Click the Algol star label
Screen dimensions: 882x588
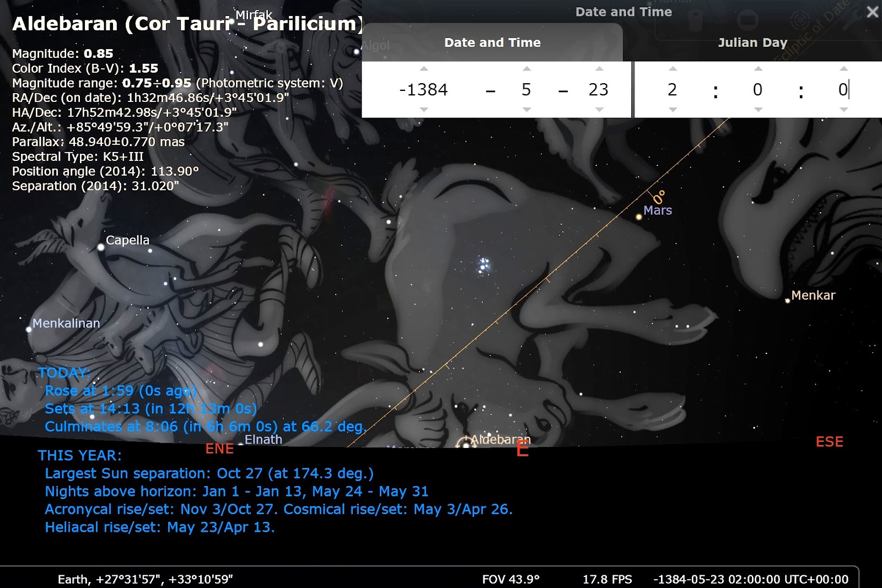coord(375,46)
